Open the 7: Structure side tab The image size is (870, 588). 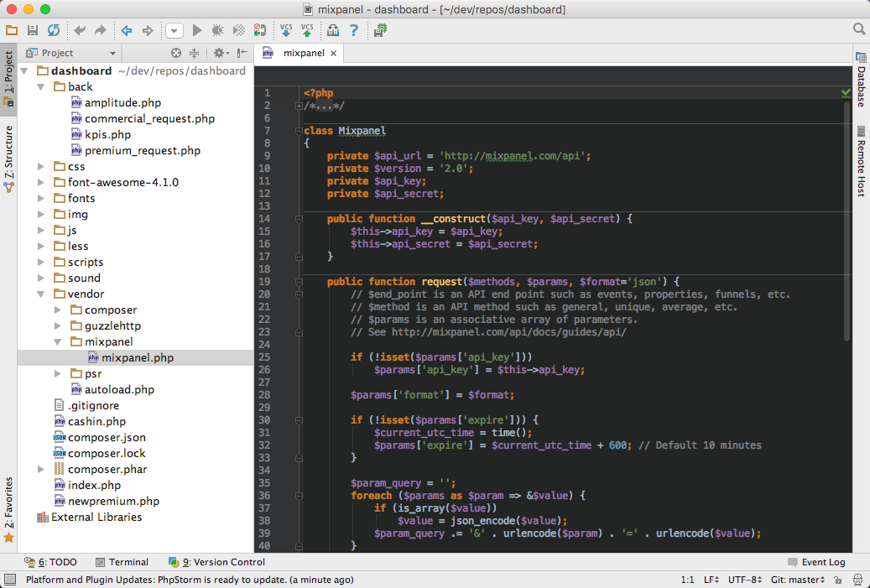tap(8, 159)
